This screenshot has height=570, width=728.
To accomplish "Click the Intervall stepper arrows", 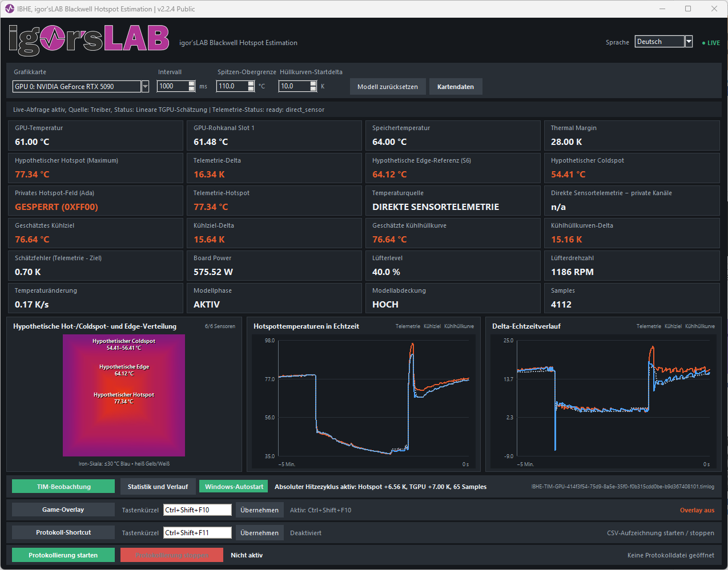I will pyautogui.click(x=192, y=86).
